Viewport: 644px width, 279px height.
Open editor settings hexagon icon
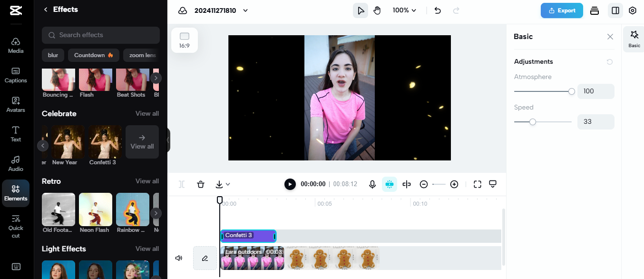pos(633,10)
